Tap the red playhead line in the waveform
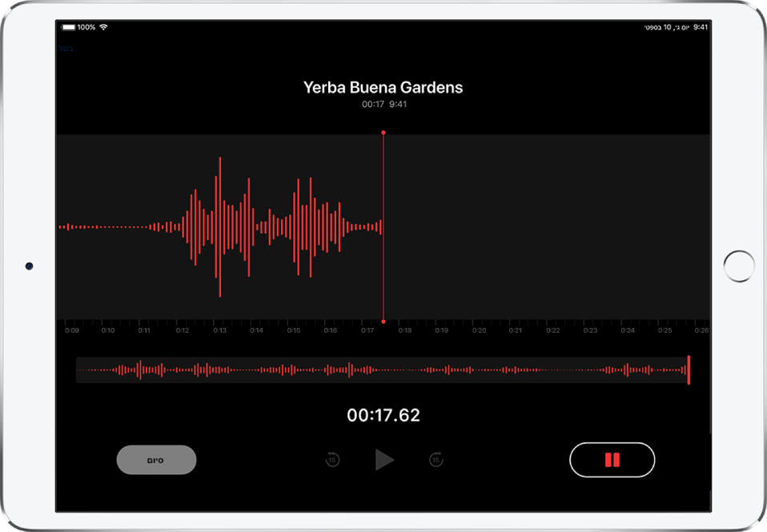Screen dimensions: 767x532 click(x=383, y=227)
